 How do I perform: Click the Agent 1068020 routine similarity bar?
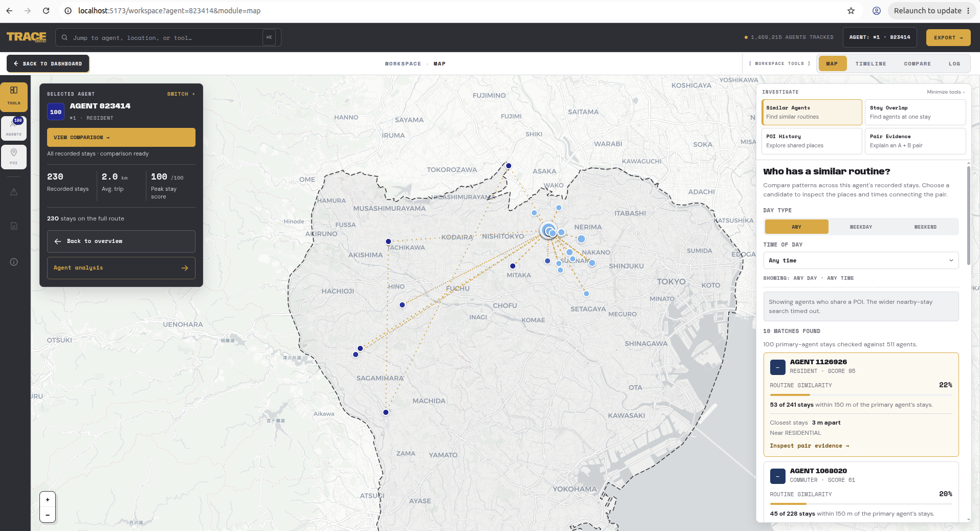click(x=861, y=503)
